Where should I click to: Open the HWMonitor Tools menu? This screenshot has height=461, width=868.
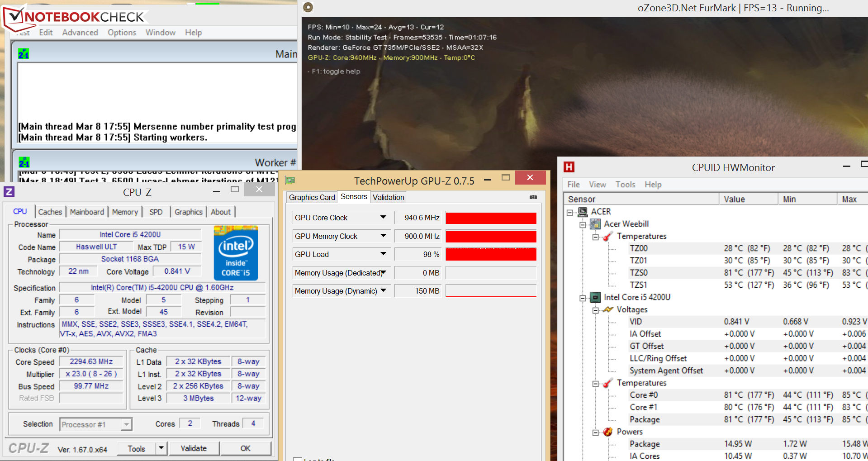pyautogui.click(x=626, y=184)
